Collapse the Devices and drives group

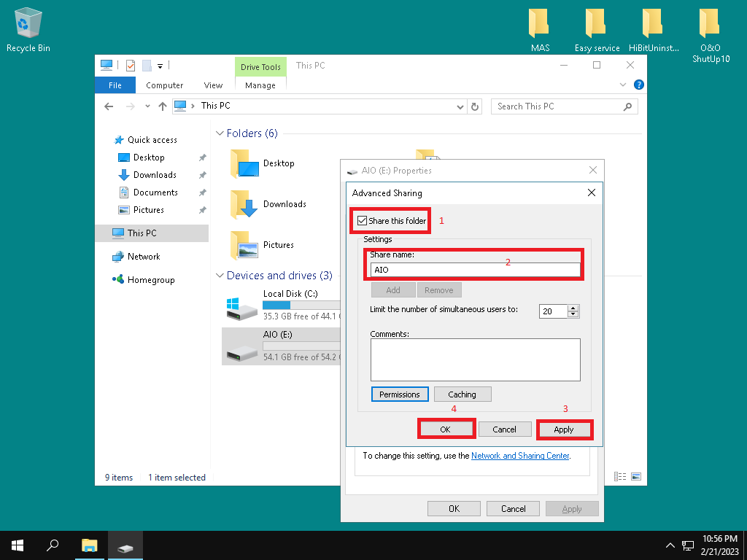pos(219,276)
